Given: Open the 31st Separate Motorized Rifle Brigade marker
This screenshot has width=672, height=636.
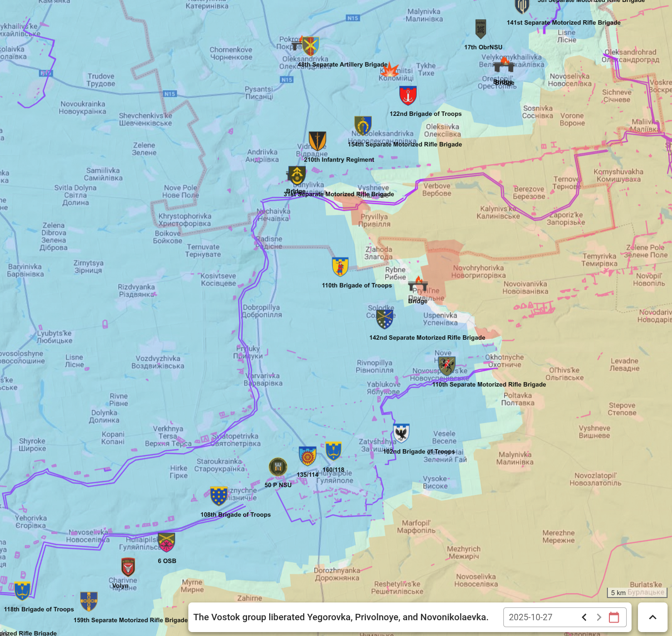Looking at the screenshot, I should point(297,176).
